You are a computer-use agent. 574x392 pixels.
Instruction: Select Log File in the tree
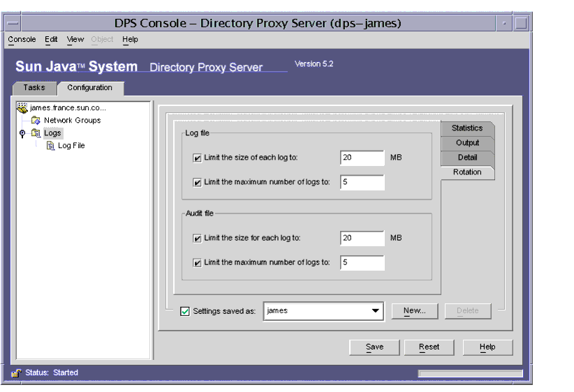pos(71,146)
